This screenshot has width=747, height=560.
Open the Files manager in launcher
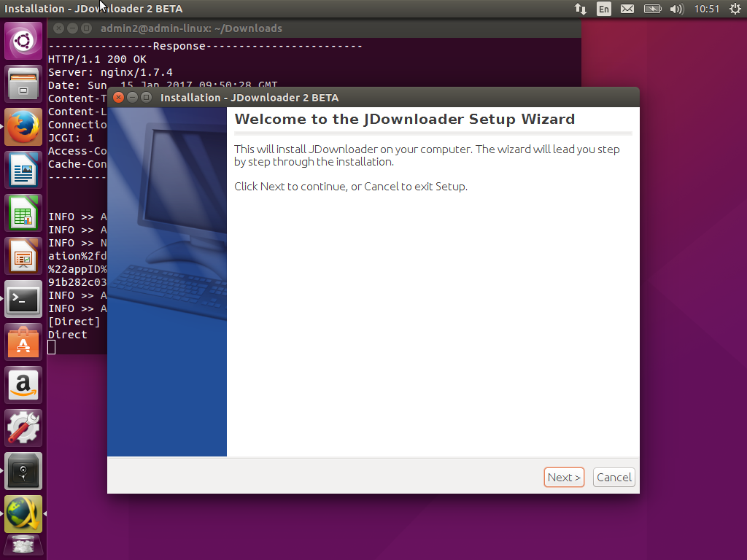pyautogui.click(x=23, y=84)
